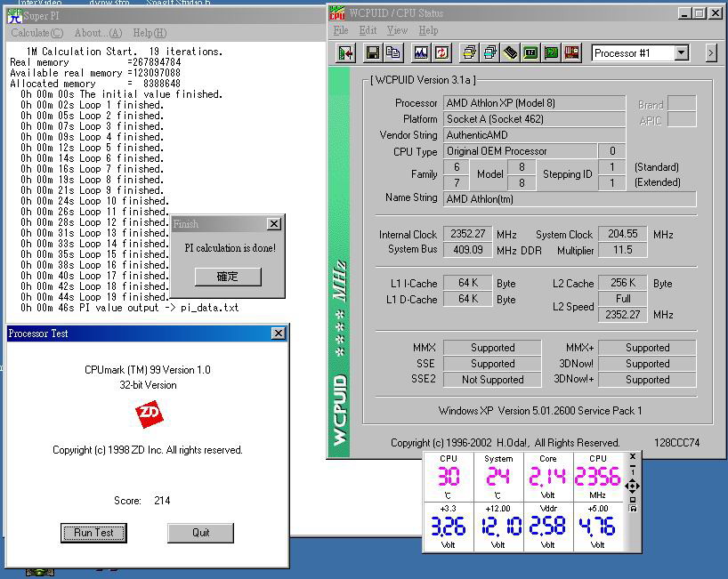
Task: Click the Loop 19 finished line in Super PI
Action: click(94, 297)
